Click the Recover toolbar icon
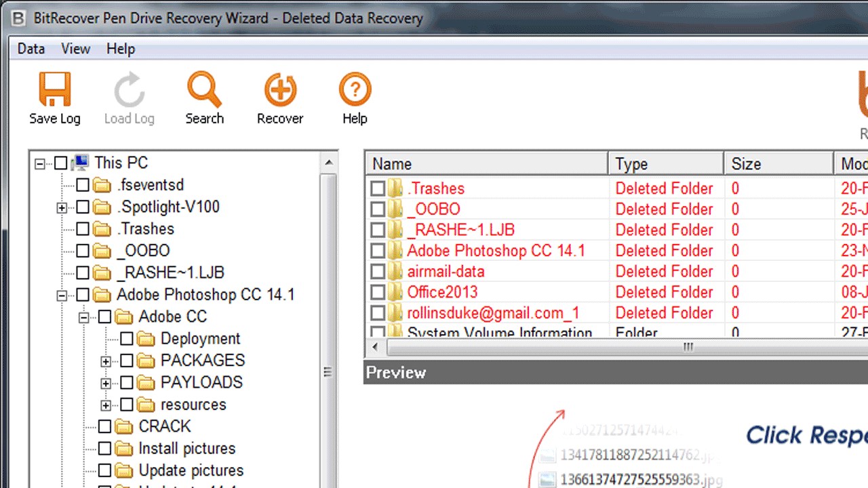The image size is (868, 488). click(x=280, y=89)
